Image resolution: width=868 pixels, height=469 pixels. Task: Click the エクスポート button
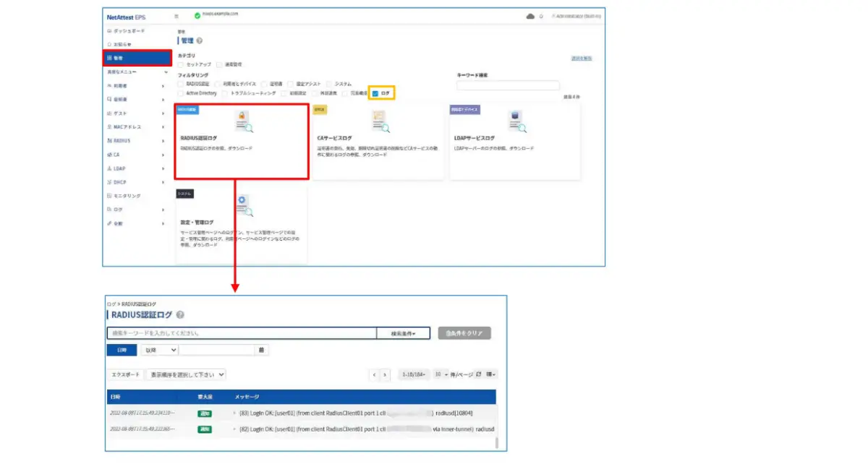click(x=125, y=375)
